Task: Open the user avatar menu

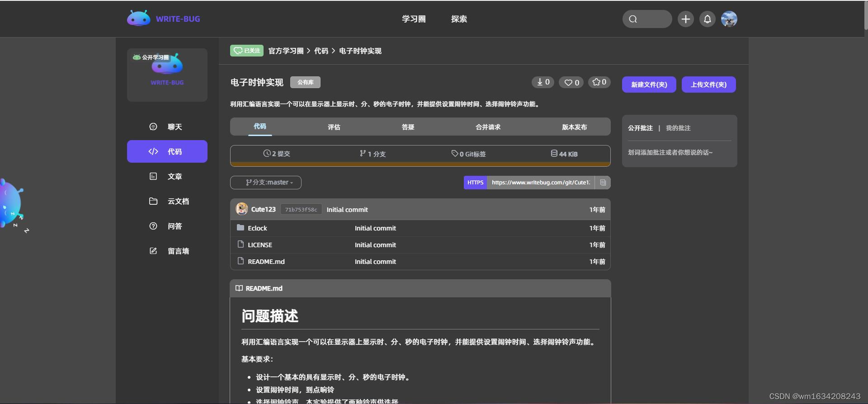Action: pyautogui.click(x=729, y=19)
